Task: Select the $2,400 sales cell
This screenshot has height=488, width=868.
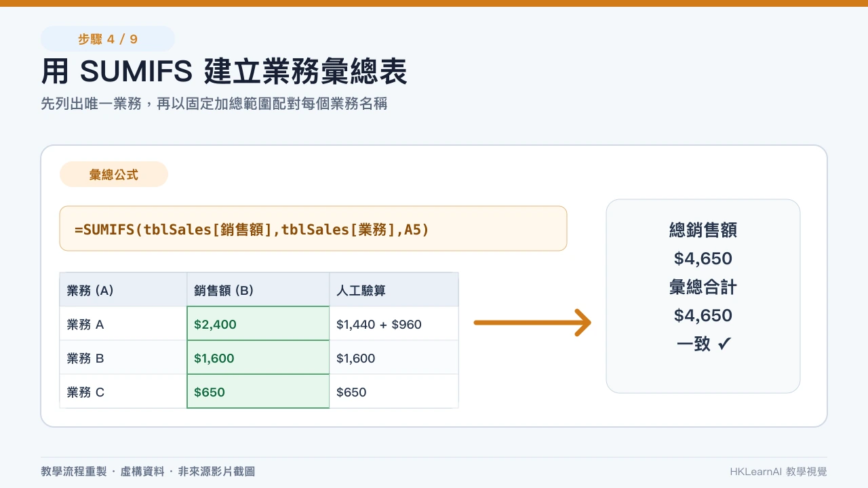Action: point(258,324)
